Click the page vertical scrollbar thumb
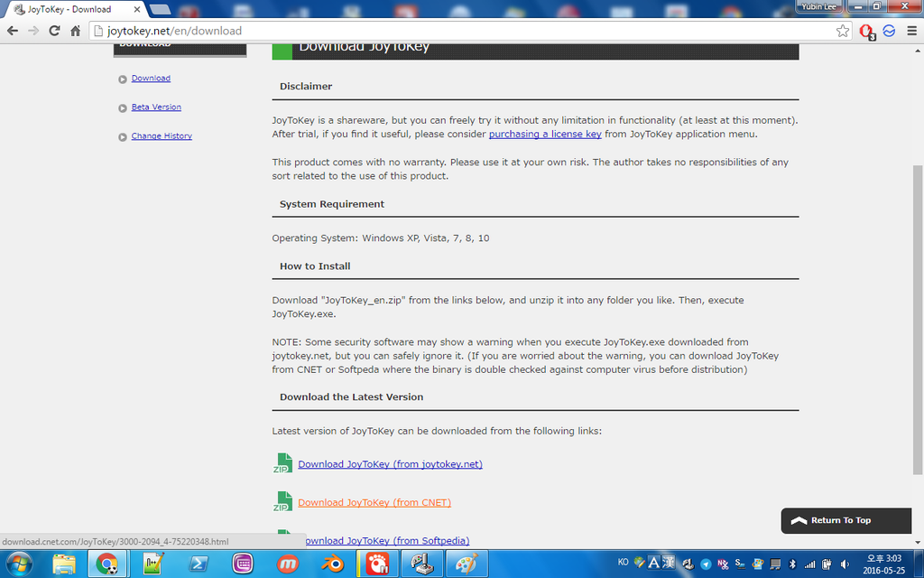Screen dimensions: 924x578 point(917,319)
